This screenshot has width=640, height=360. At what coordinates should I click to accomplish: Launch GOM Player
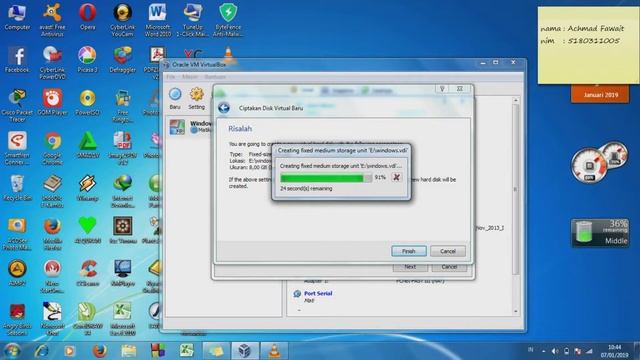coord(52,102)
